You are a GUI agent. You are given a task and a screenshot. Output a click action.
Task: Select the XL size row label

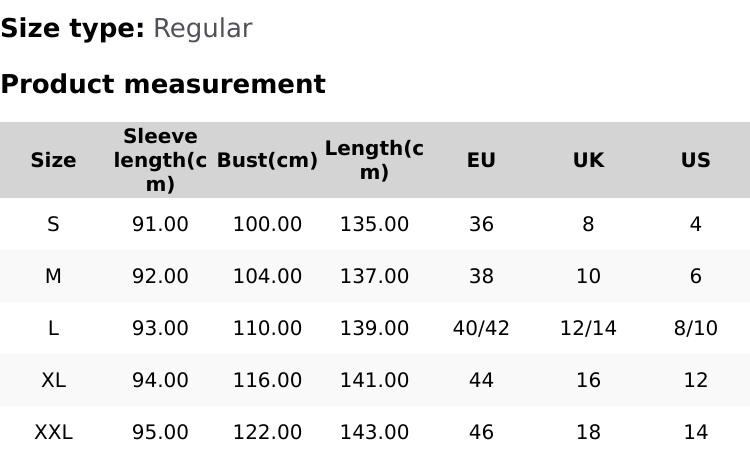coord(53,380)
